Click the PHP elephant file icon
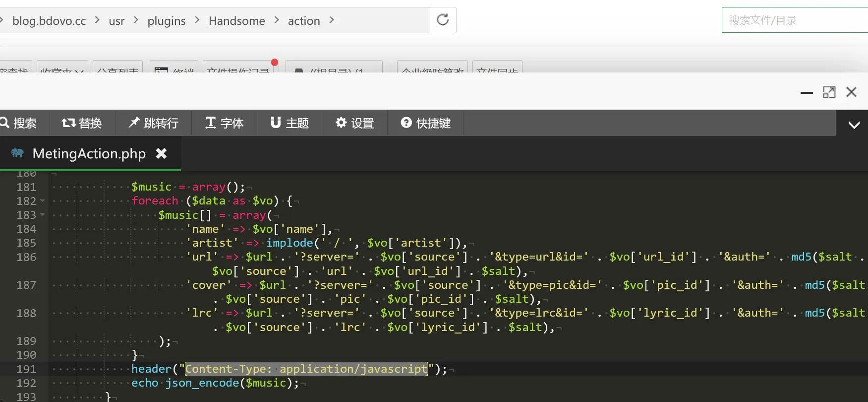The image size is (868, 402). [17, 153]
